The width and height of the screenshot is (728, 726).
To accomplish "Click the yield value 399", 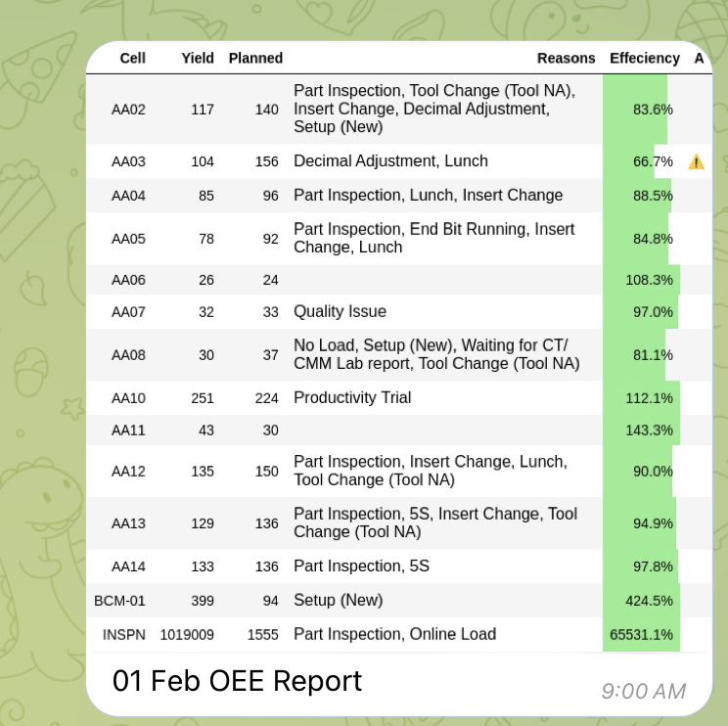I will [203, 601].
